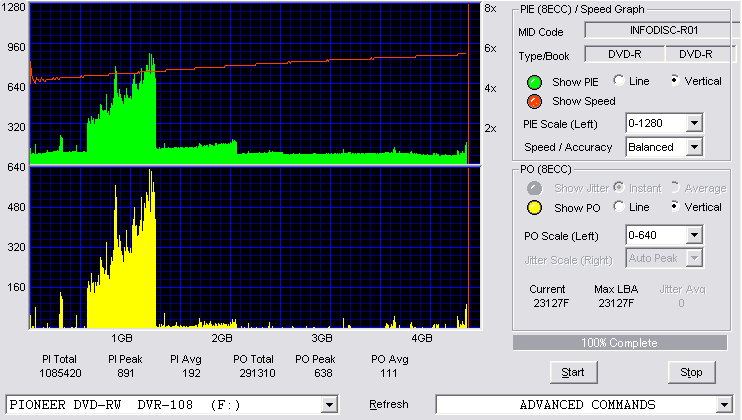742x420 pixels.
Task: Click the first DVD-R Type/Book field
Action: point(625,54)
